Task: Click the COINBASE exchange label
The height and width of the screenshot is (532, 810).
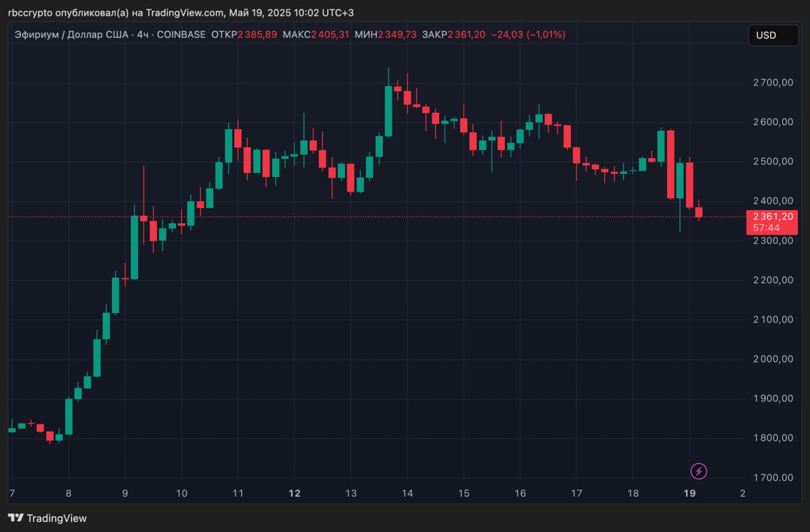Action: click(x=181, y=35)
